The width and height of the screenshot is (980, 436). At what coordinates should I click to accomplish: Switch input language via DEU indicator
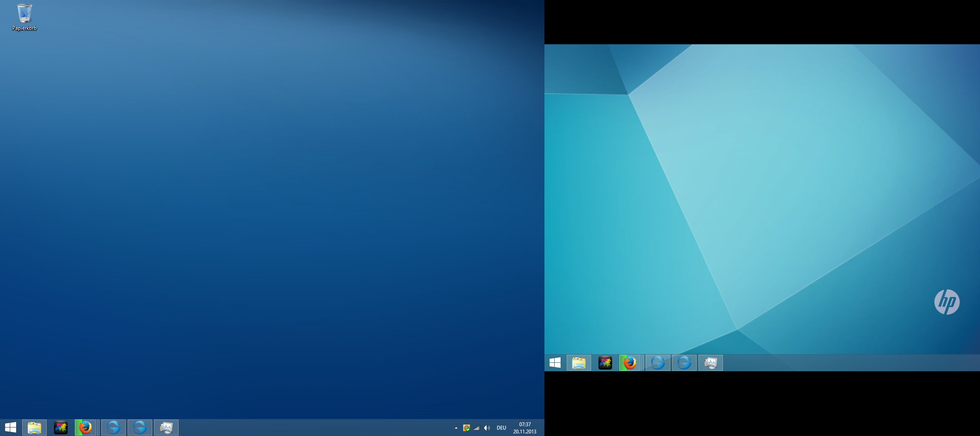point(501,428)
